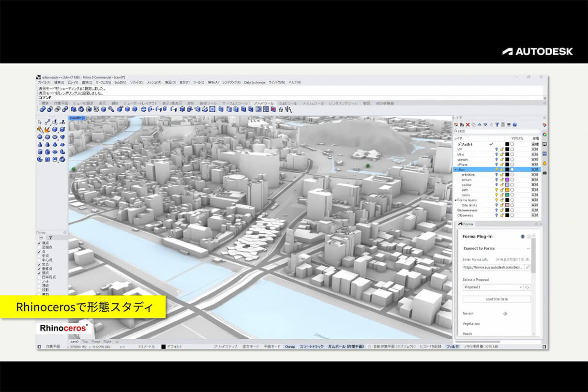Click the new layer icon in Layers panel

[x=456, y=124]
